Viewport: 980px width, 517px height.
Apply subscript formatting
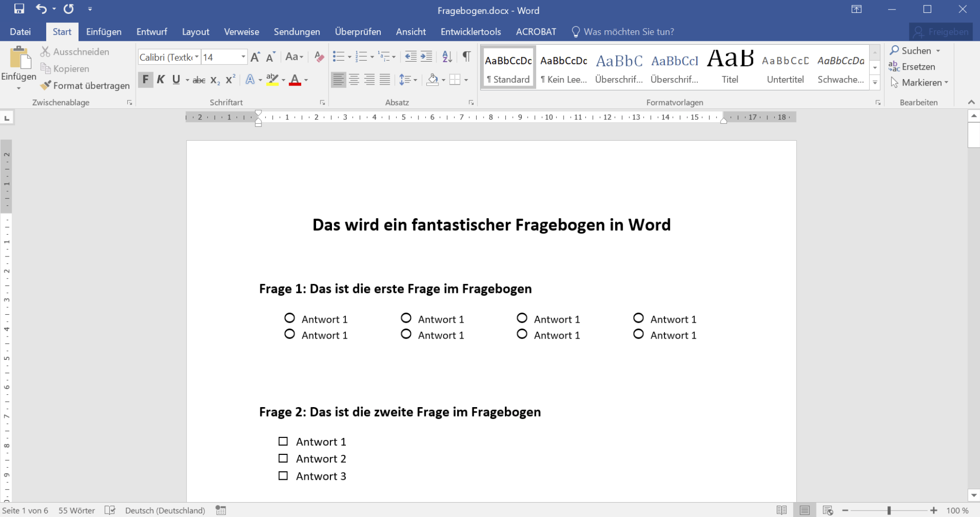(x=215, y=79)
